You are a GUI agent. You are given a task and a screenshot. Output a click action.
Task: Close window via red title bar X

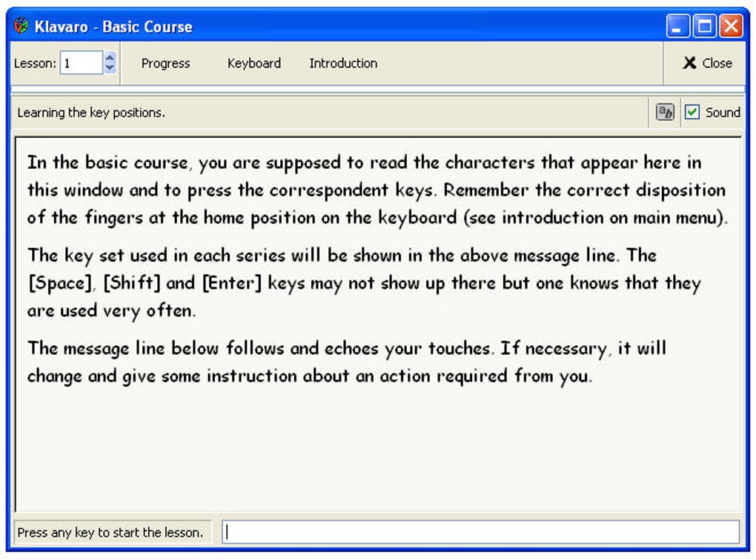pos(731,26)
